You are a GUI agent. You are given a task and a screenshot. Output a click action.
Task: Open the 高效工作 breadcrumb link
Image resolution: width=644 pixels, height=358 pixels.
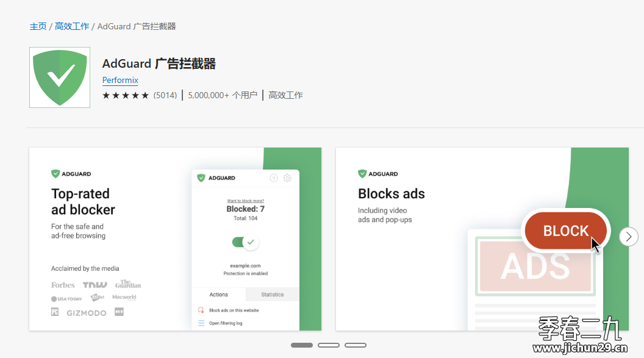(72, 26)
